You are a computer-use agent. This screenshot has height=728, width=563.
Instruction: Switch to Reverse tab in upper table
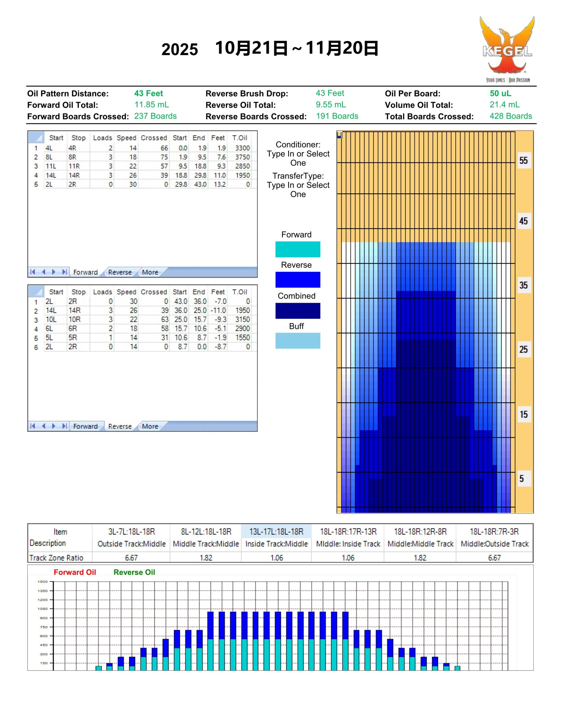(x=120, y=272)
